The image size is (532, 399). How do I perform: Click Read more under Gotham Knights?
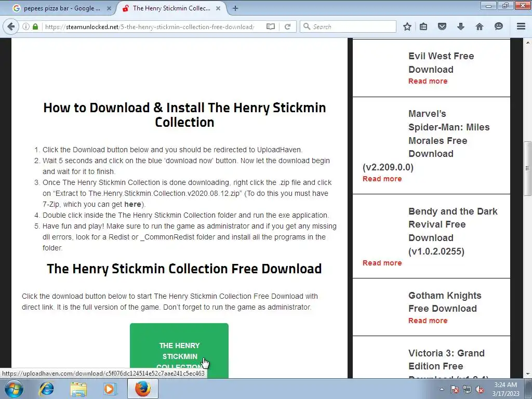tap(428, 321)
